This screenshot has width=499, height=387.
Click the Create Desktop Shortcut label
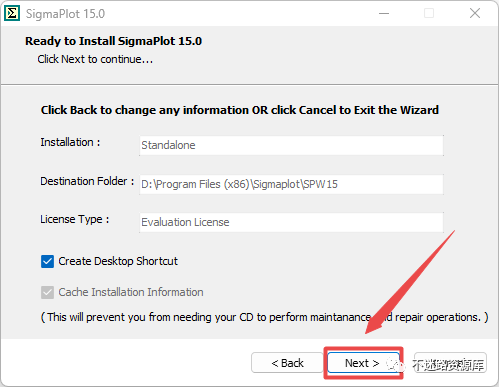coord(118,261)
